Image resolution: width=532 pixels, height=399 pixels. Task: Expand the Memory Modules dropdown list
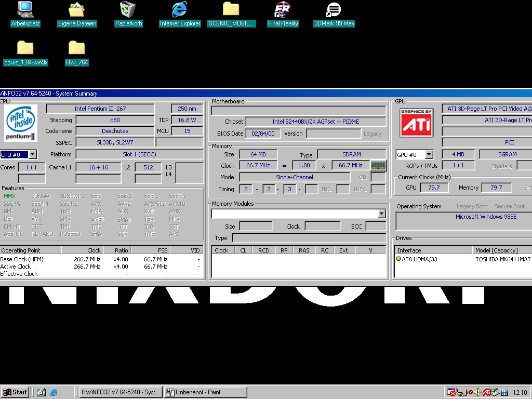[382, 214]
